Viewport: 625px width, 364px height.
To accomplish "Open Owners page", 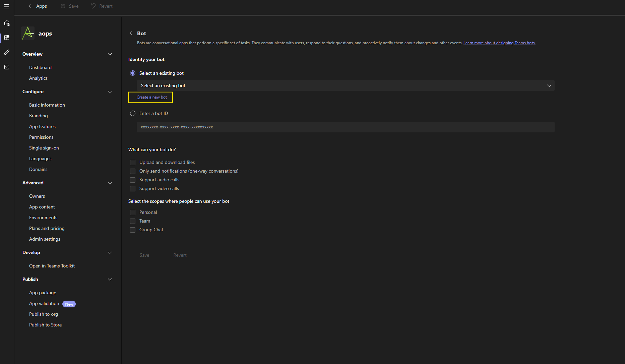I will coord(37,196).
